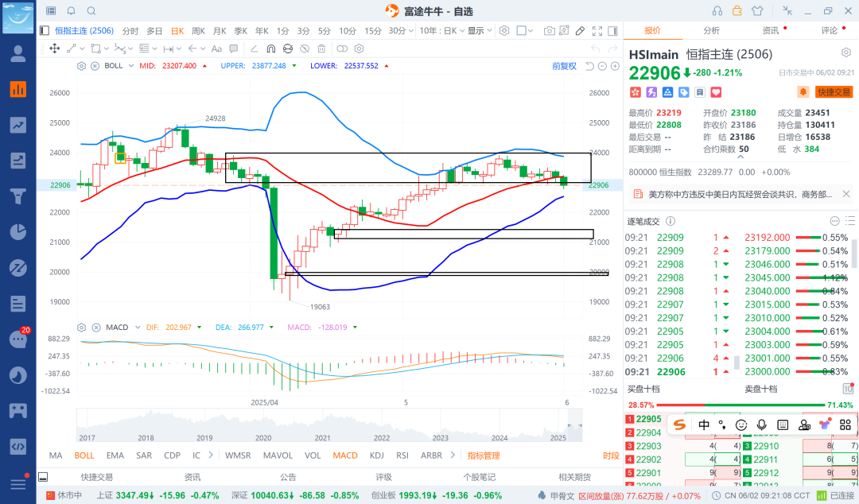Open the 分析 analysis tab
This screenshot has height=504, width=859.
click(x=712, y=31)
